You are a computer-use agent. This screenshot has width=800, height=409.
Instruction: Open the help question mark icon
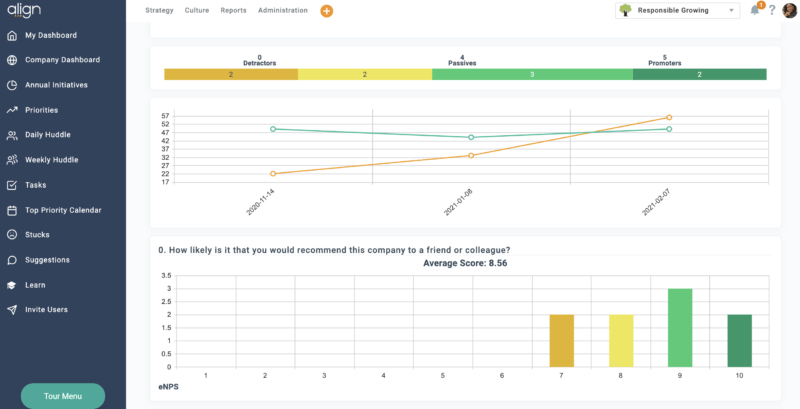772,10
